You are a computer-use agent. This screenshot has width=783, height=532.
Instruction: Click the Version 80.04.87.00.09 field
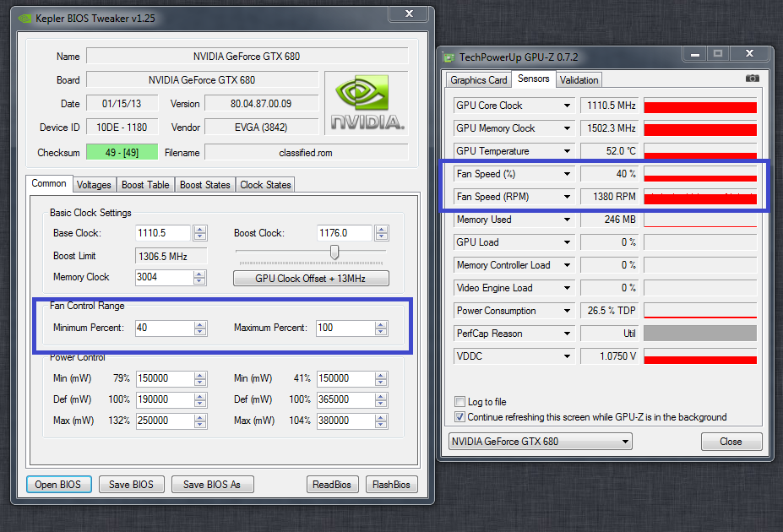[261, 103]
